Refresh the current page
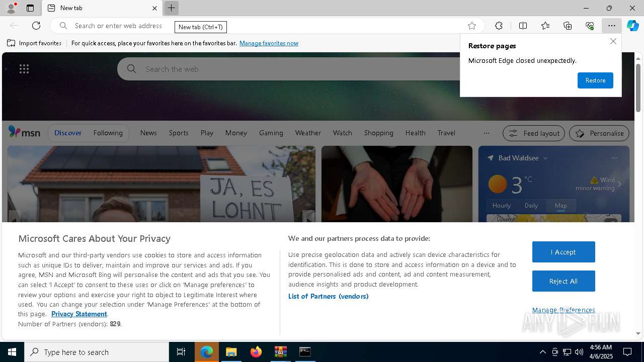Image resolution: width=644 pixels, height=362 pixels. coord(36,26)
